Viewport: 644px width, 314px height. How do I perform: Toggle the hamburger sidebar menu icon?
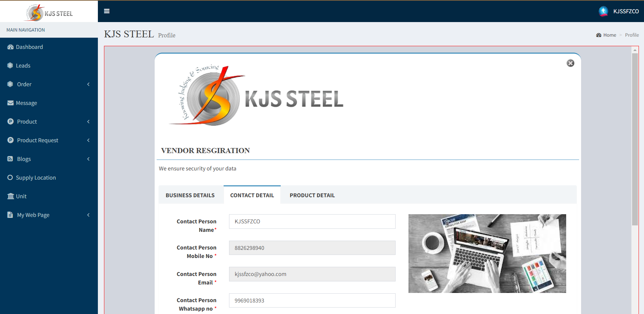pyautogui.click(x=107, y=11)
